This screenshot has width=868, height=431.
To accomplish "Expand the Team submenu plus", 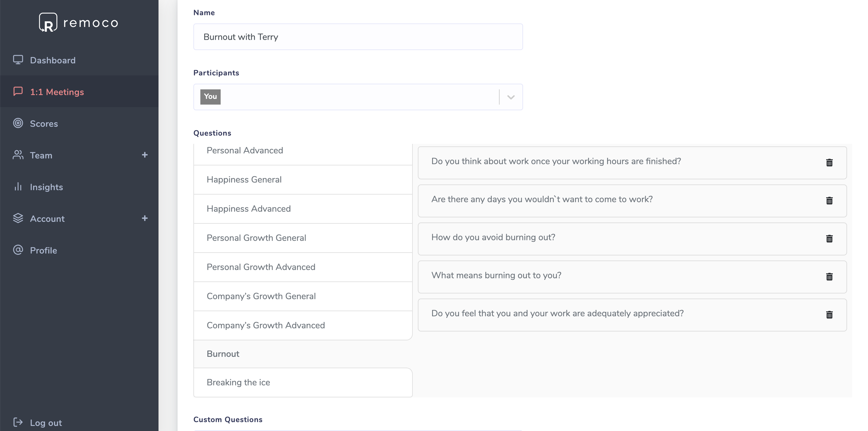I will (145, 155).
